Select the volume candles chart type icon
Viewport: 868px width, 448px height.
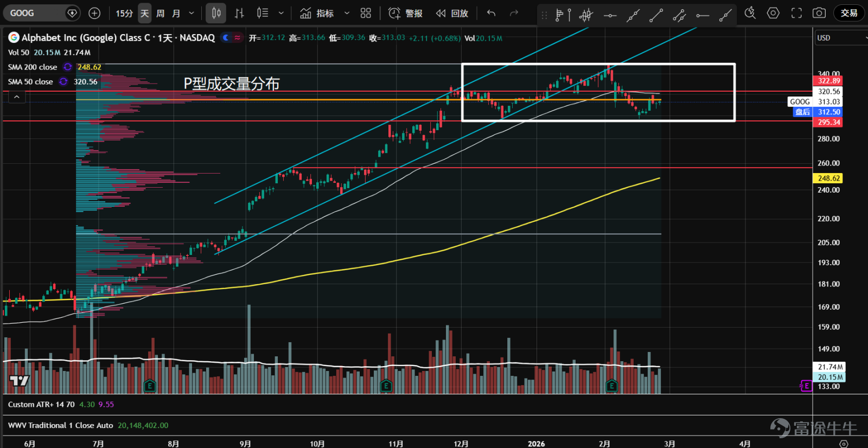263,13
